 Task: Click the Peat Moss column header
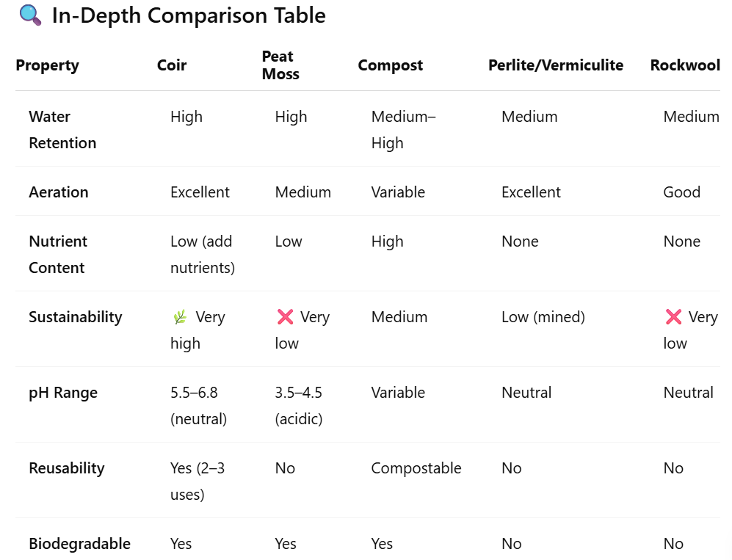tap(280, 65)
